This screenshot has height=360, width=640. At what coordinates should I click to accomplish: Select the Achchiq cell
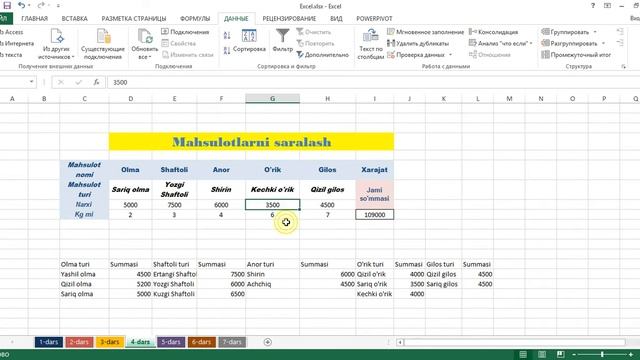(x=273, y=284)
